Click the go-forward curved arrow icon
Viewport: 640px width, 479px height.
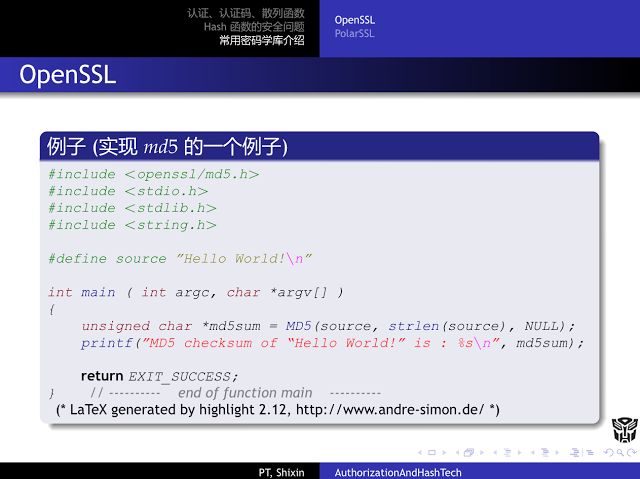(x=632, y=452)
